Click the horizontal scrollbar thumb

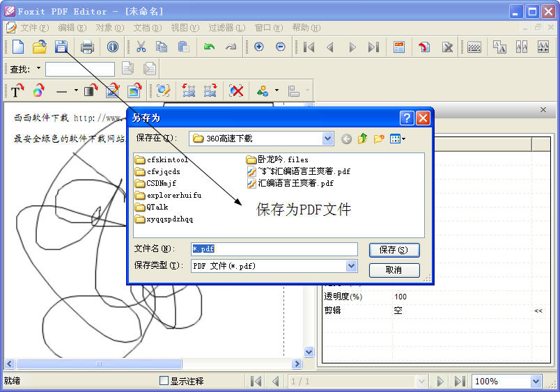pyautogui.click(x=99, y=363)
